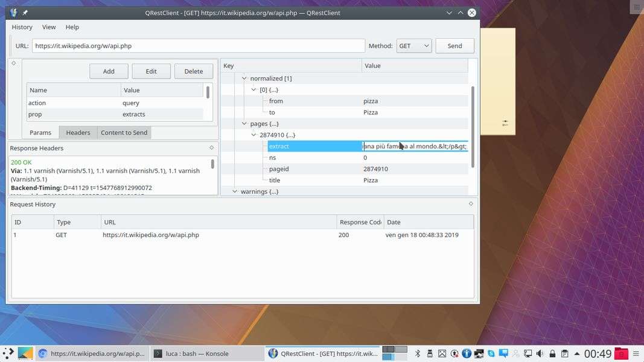Click into the URL input field
This screenshot has height=362, width=644.
point(198,46)
